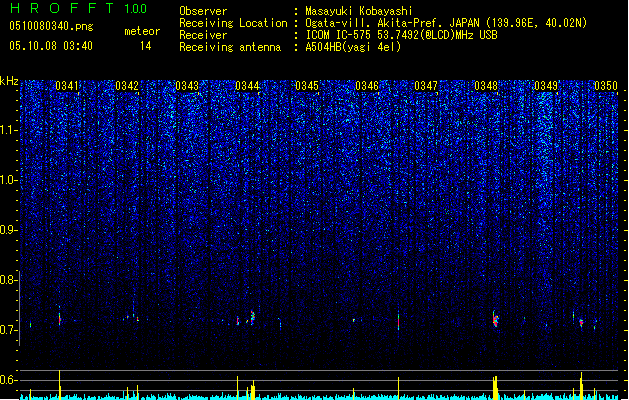Click the antenna A504HB(yagi 4el) text
Screen dimensions: 629x400
pos(353,47)
